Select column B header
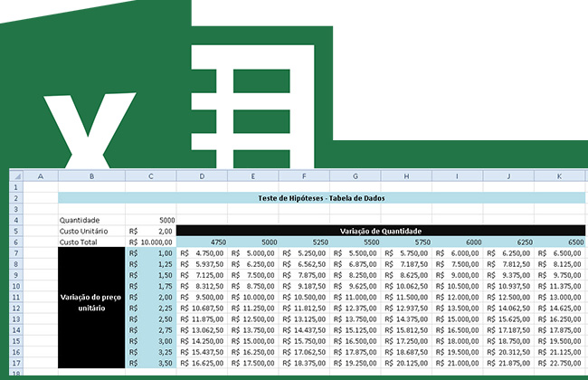The height and width of the screenshot is (380, 588). pyautogui.click(x=91, y=176)
